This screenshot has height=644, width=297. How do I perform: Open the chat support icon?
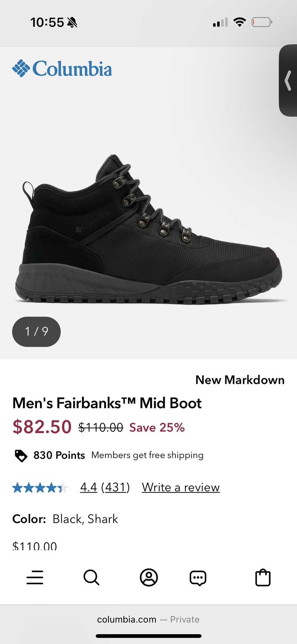[198, 578]
